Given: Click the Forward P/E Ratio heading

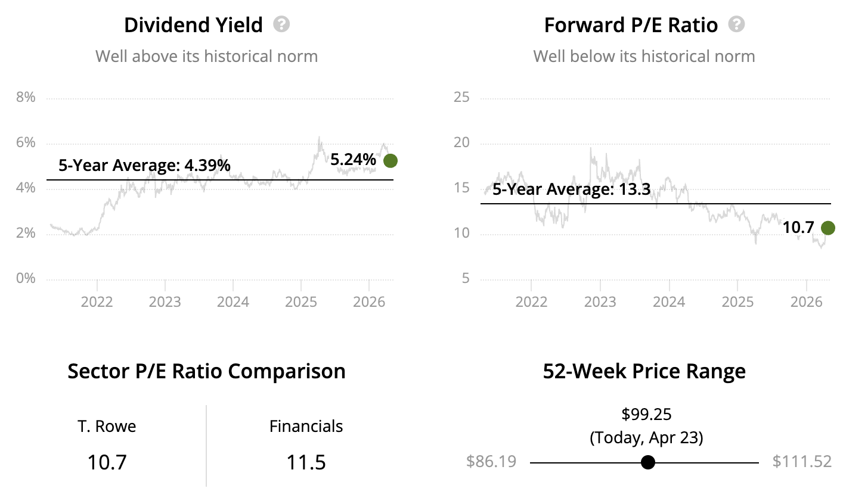Looking at the screenshot, I should click(x=631, y=25).
